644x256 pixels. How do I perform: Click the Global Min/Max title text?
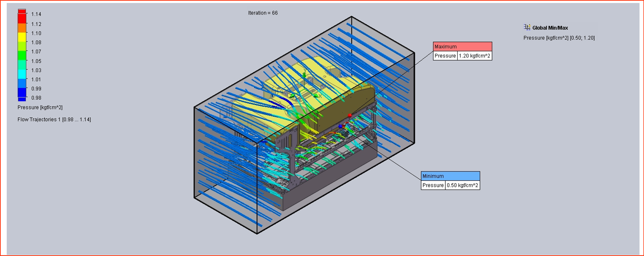pos(550,28)
